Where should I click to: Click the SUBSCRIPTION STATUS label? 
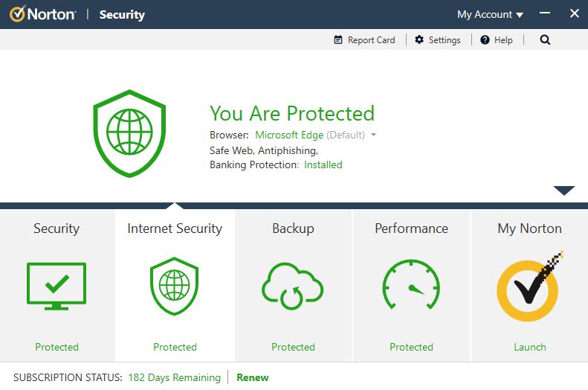click(68, 377)
